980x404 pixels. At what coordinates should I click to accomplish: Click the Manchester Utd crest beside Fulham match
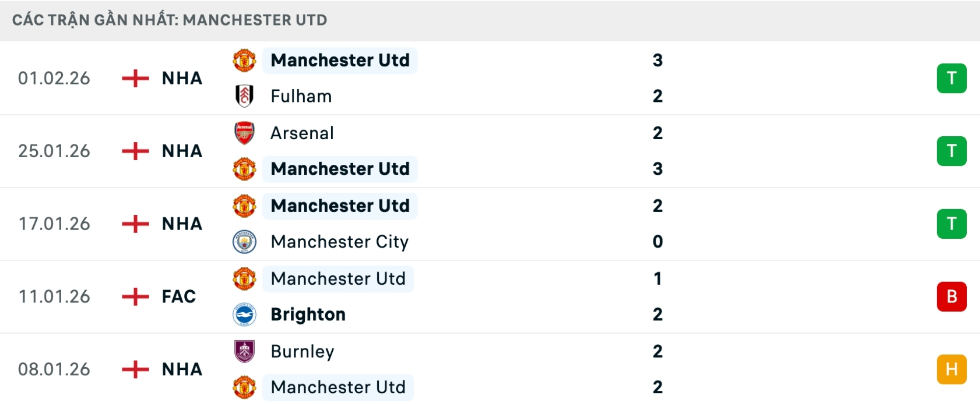pos(244,60)
